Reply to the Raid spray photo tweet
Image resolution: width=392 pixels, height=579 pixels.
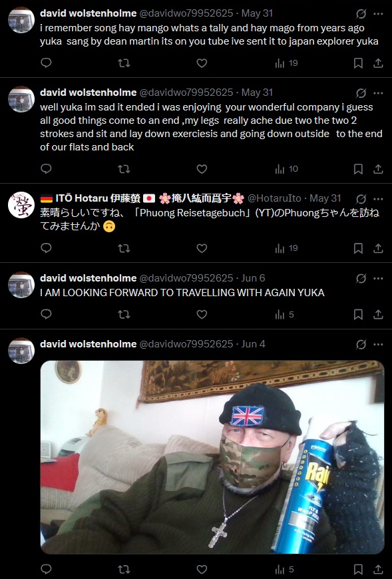pyautogui.click(x=46, y=570)
